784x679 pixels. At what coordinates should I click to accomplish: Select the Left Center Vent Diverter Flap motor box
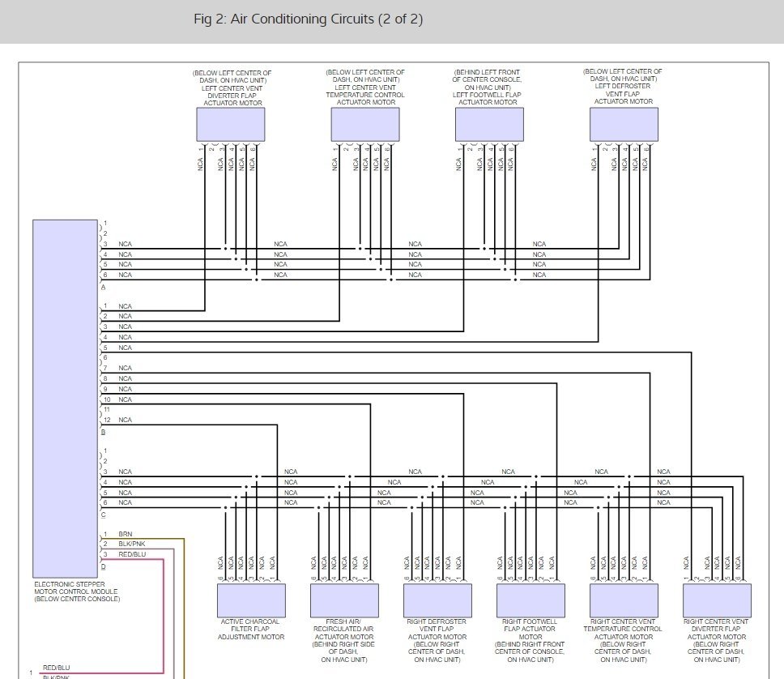230,124
